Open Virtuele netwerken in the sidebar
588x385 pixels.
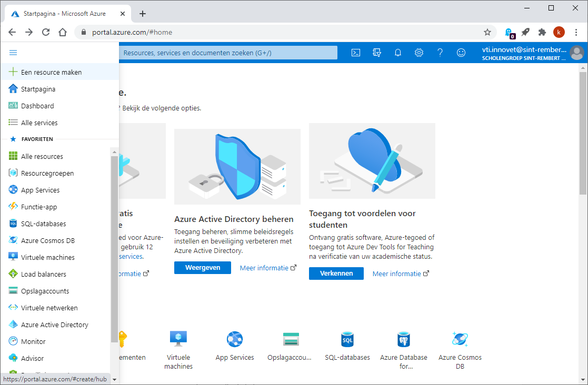(x=55, y=308)
